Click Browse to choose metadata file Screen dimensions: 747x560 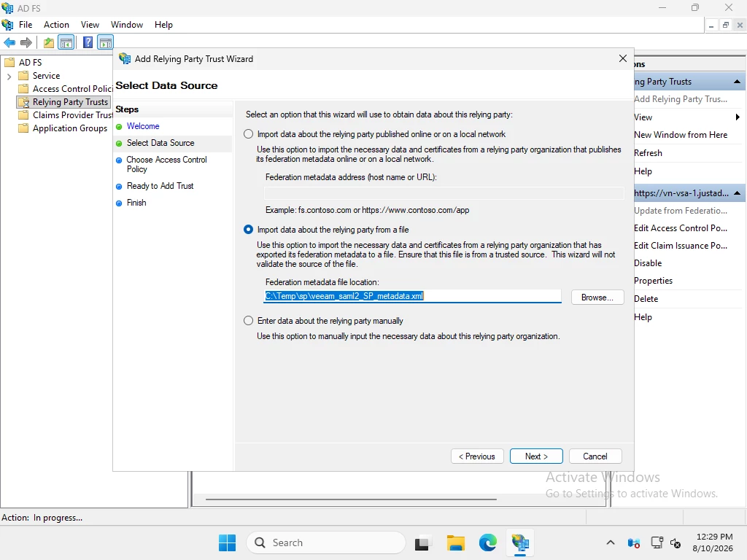(597, 297)
